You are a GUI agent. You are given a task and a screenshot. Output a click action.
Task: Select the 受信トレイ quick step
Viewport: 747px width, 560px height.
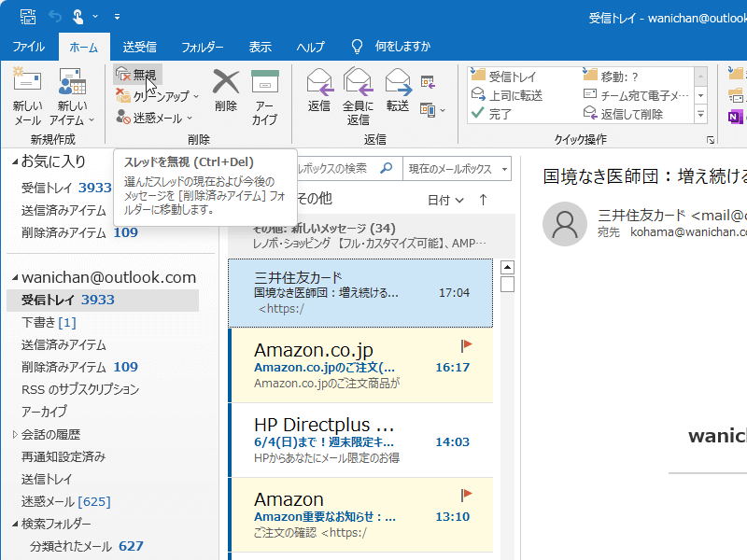coord(503,77)
